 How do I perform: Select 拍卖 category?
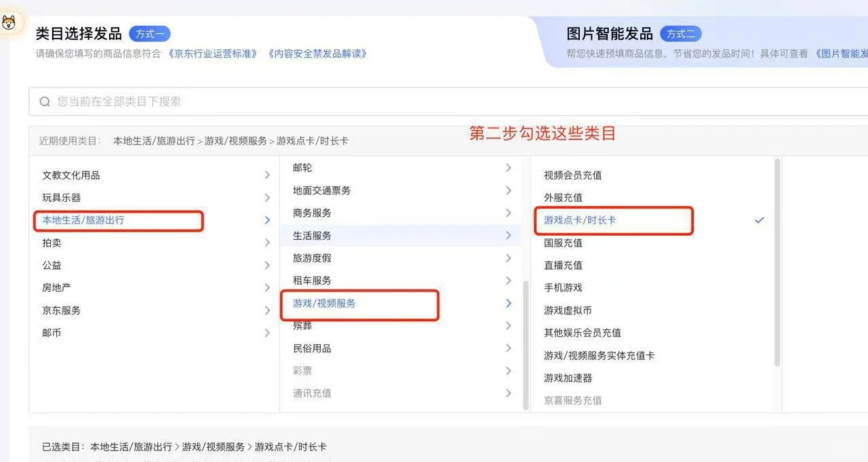[x=52, y=243]
